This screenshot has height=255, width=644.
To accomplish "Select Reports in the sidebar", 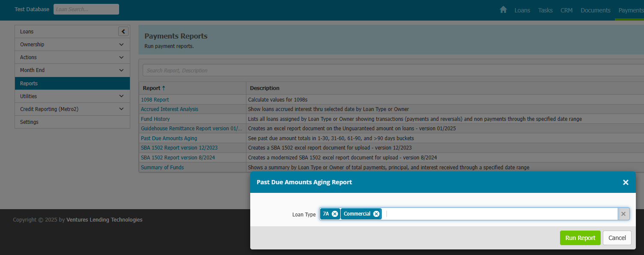I will tap(72, 84).
